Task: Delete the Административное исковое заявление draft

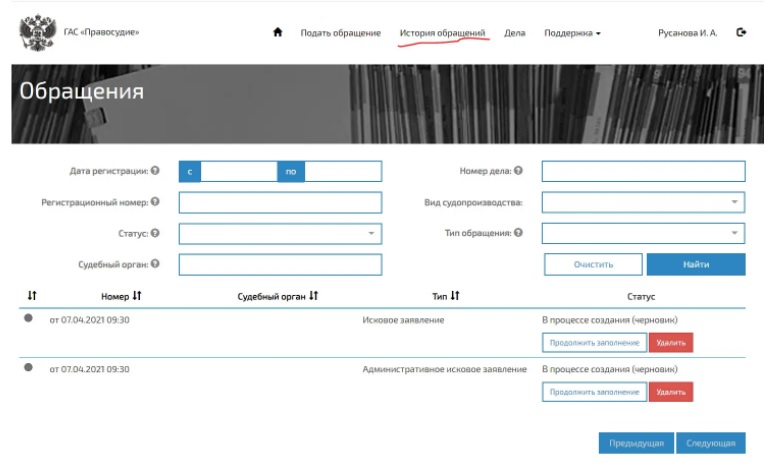Action: click(x=671, y=392)
